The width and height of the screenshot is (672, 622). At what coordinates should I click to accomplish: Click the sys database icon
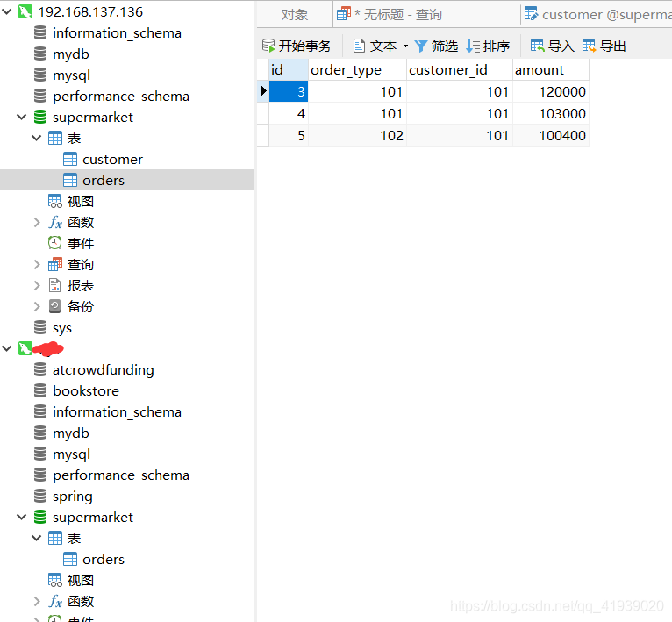pos(40,327)
